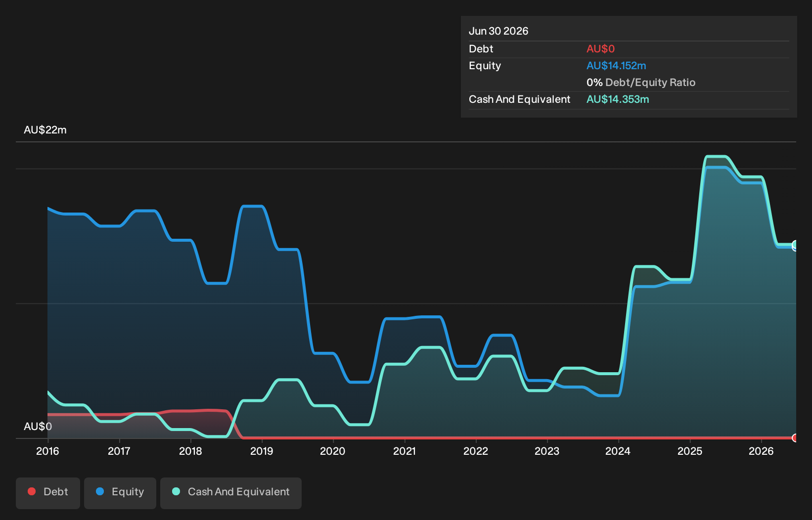Click the blue Equity legend dot
The width and height of the screenshot is (812, 520).
(100, 491)
